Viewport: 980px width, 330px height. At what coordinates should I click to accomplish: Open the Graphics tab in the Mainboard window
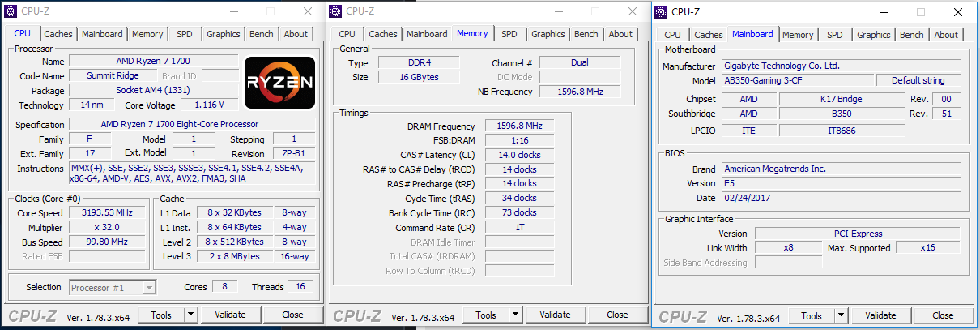tap(874, 35)
